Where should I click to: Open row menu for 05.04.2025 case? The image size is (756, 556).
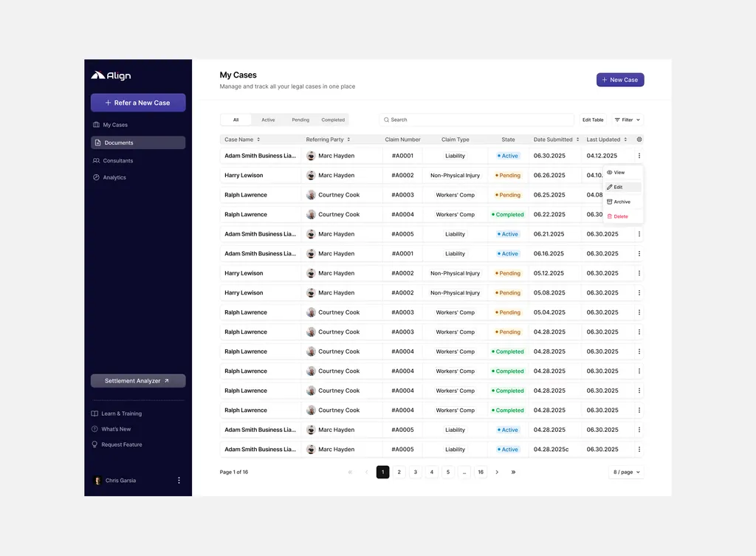pos(639,312)
